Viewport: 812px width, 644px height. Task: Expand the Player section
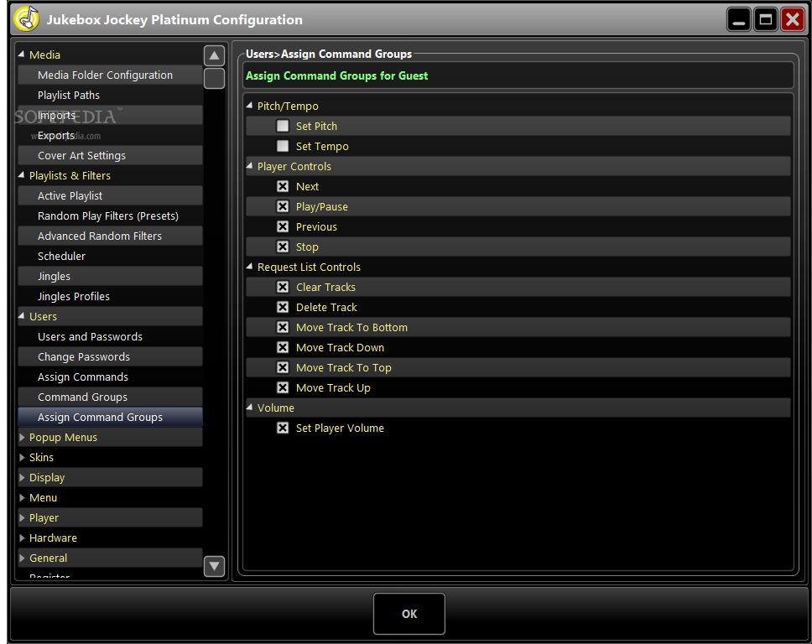pos(22,518)
